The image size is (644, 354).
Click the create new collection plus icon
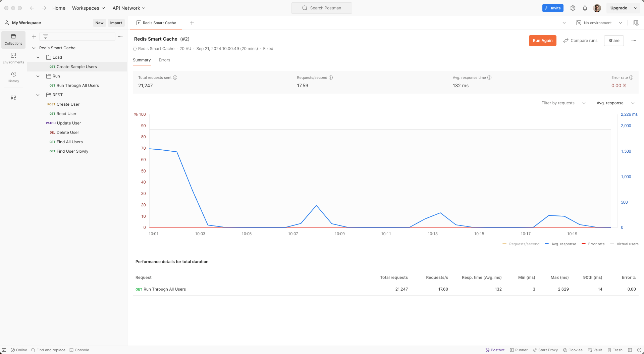point(34,37)
